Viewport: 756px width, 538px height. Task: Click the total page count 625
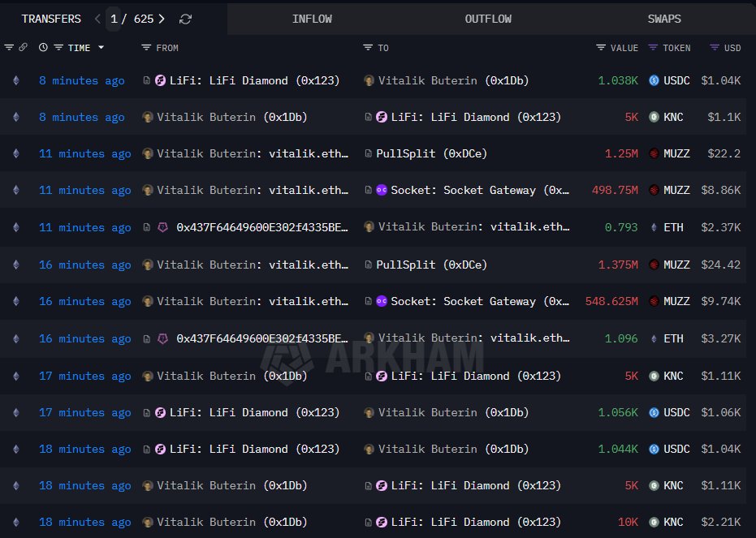click(144, 19)
